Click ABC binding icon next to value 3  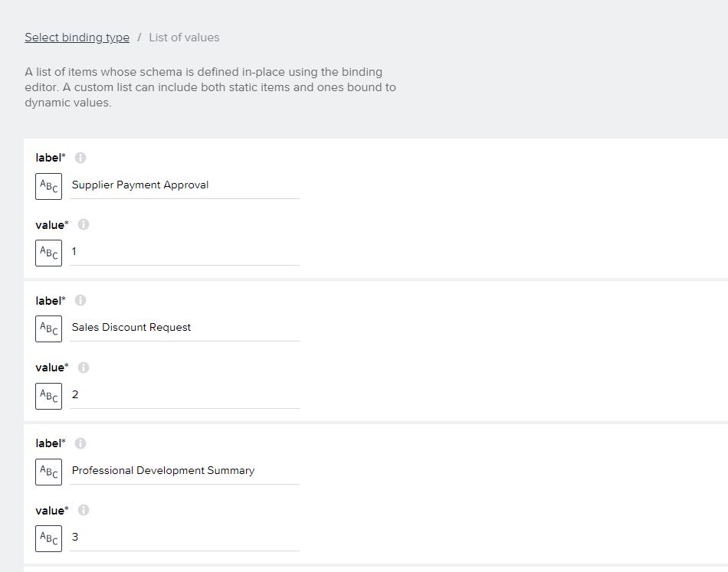49,538
